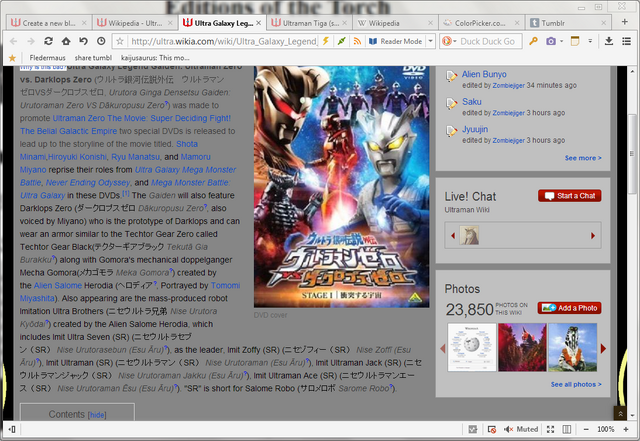Show previous chat users with left arrow

click(453, 236)
